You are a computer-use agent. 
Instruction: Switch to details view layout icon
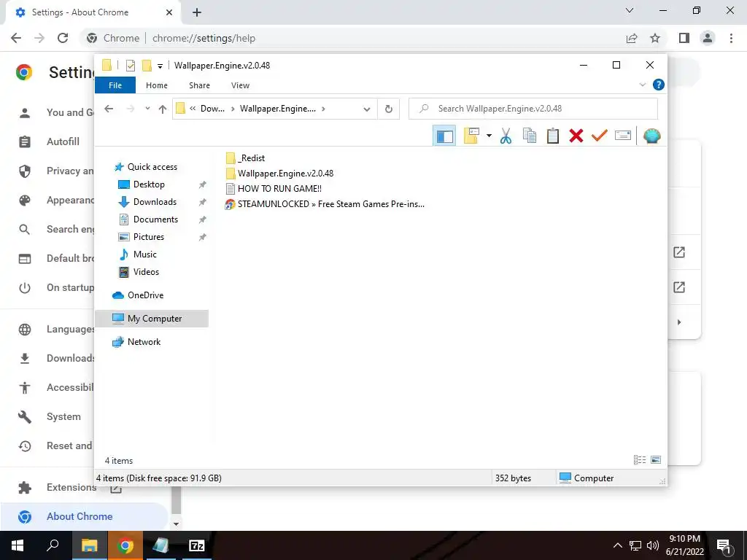point(640,460)
